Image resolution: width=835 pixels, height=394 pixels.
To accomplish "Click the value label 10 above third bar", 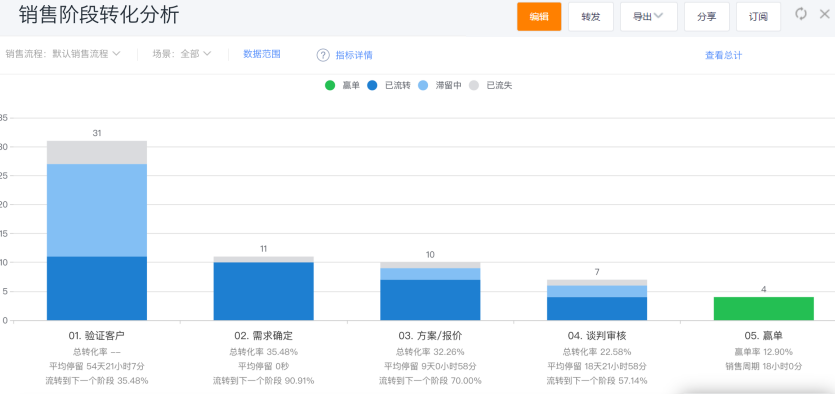I will pos(430,255).
